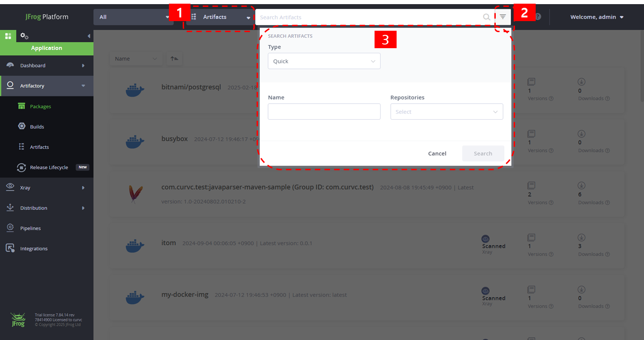Collapse the sidebar with the arrow
The height and width of the screenshot is (340, 644).
89,36
